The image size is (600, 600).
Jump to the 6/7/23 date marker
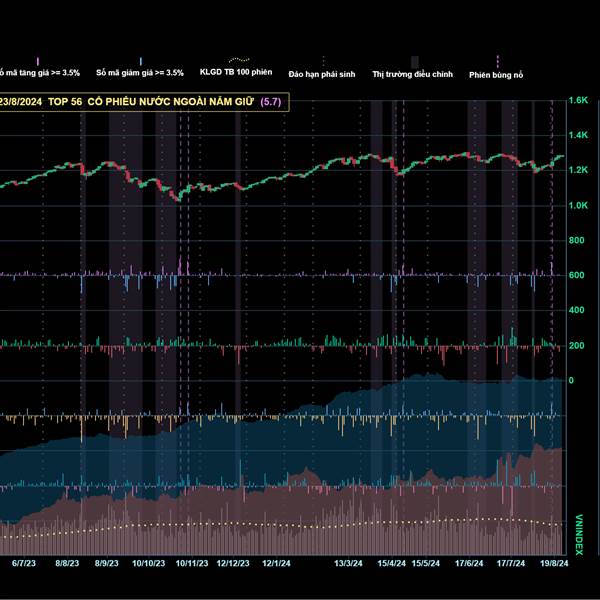23,563
